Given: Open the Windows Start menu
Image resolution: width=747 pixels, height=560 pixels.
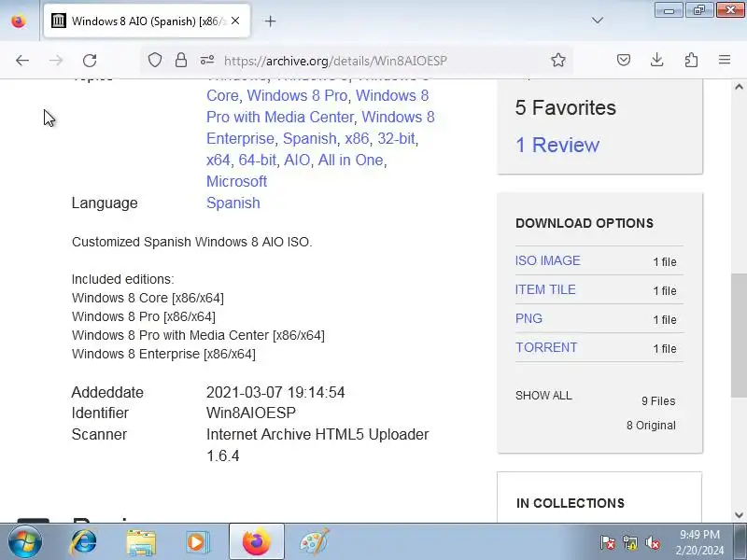Looking at the screenshot, I should coord(24,542).
